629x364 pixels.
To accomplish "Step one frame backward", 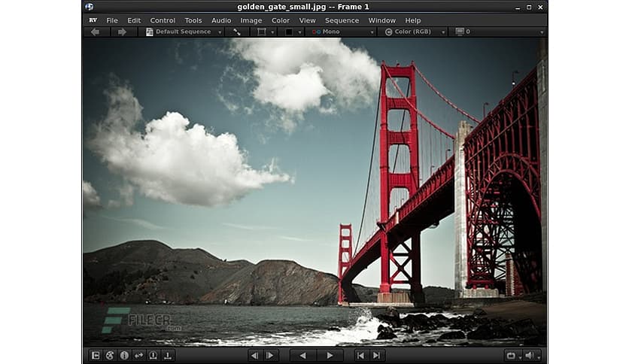I will [254, 355].
